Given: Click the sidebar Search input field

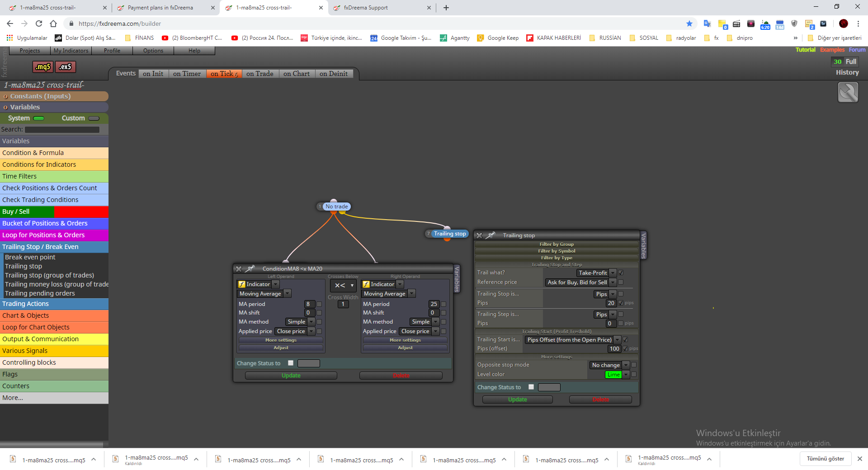Looking at the screenshot, I should coord(62,130).
